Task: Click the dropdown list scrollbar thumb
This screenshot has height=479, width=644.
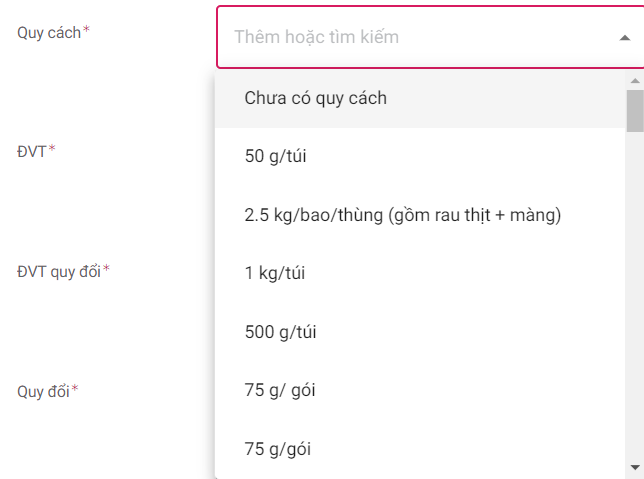Action: 634,110
